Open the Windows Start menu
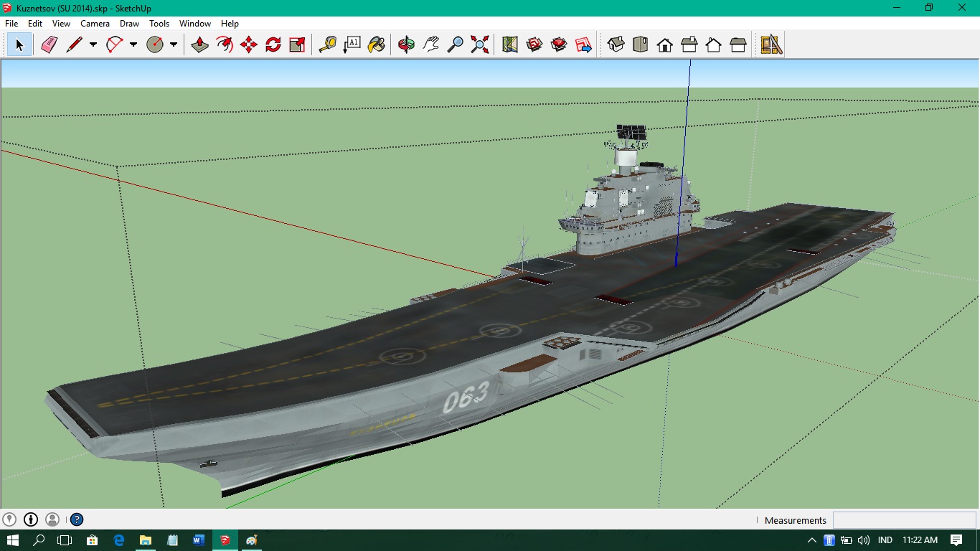This screenshot has height=551, width=980. [x=12, y=540]
